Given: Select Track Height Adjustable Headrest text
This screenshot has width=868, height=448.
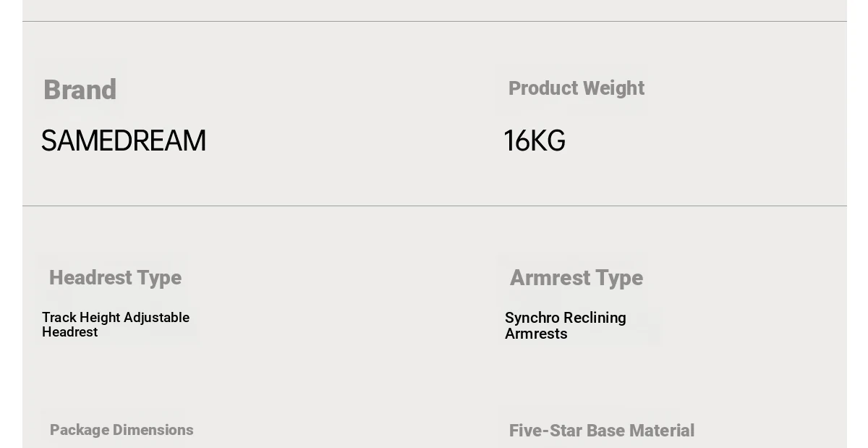Looking at the screenshot, I should pyautogui.click(x=116, y=325).
